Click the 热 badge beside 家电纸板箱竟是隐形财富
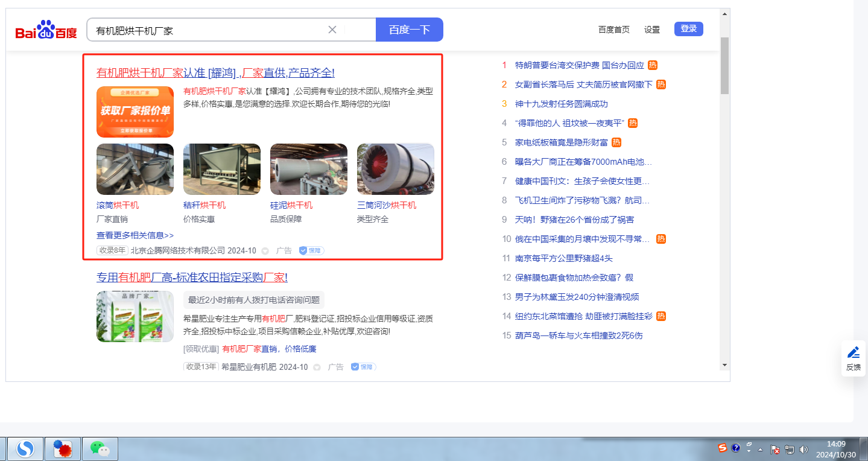 click(x=616, y=142)
